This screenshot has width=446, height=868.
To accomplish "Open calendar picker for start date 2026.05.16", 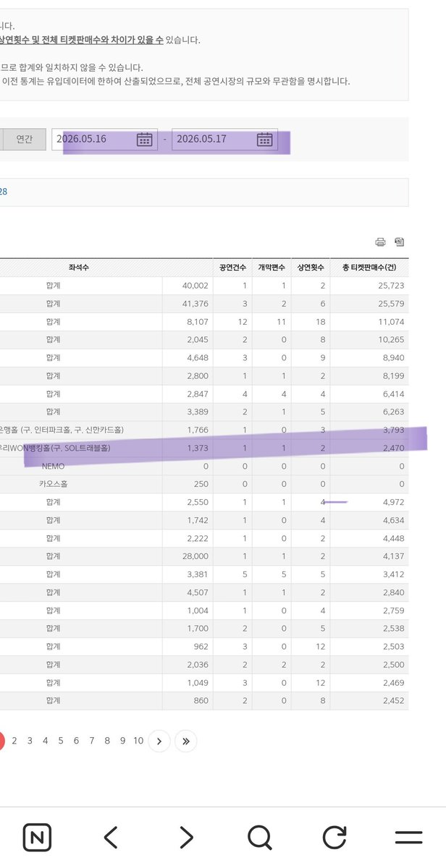I will point(145,139).
